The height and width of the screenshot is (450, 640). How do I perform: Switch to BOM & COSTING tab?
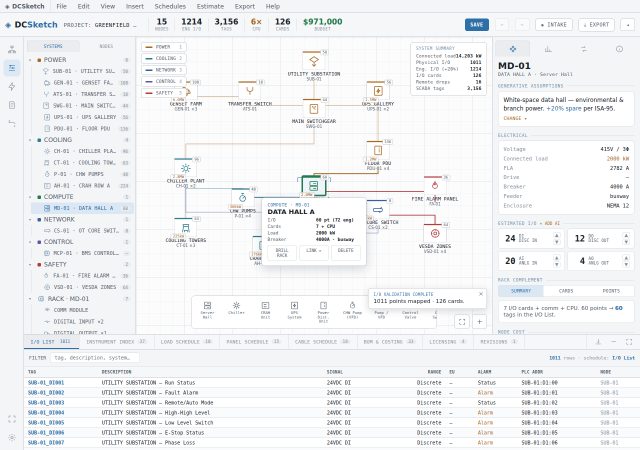389,341
